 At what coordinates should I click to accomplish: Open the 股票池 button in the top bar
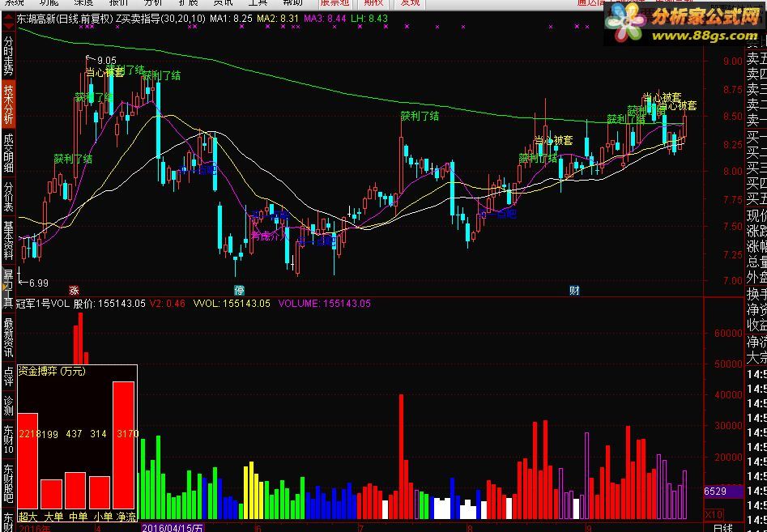click(334, 3)
